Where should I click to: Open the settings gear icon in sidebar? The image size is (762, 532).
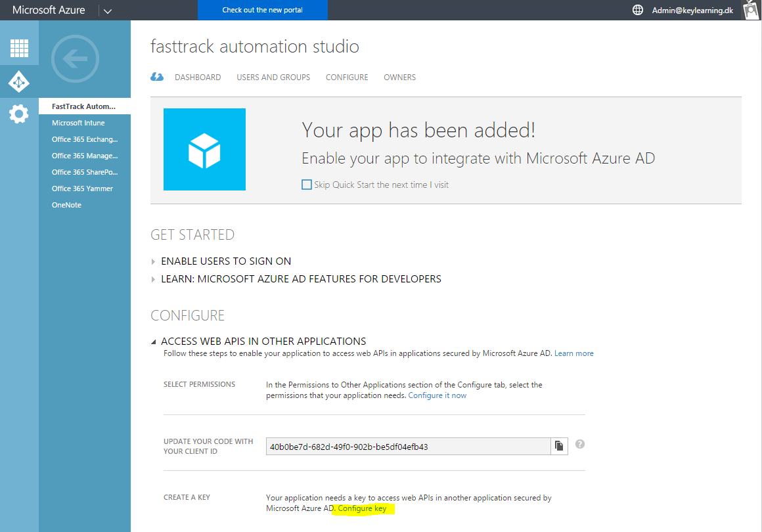pyautogui.click(x=19, y=114)
